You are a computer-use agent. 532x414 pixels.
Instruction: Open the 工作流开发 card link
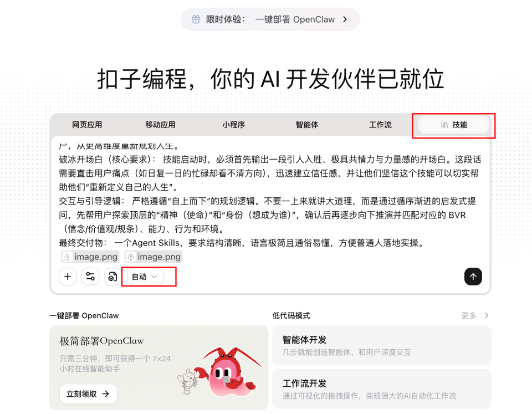(381, 388)
